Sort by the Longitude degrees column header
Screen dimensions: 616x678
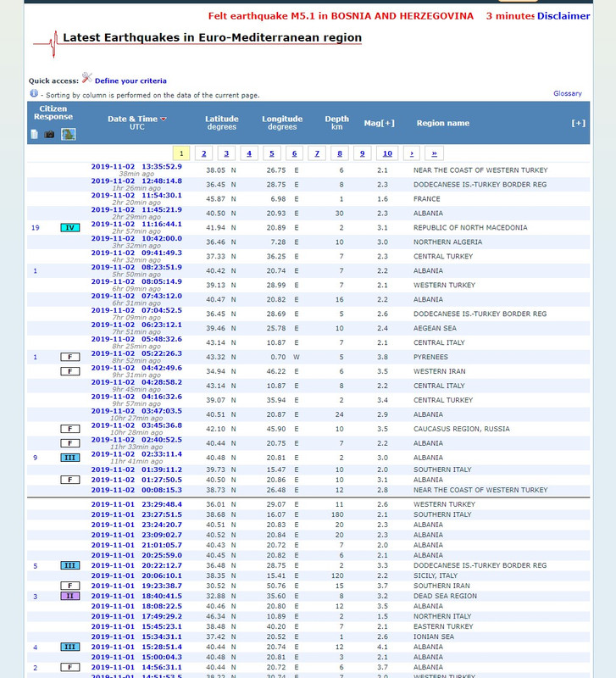[282, 122]
